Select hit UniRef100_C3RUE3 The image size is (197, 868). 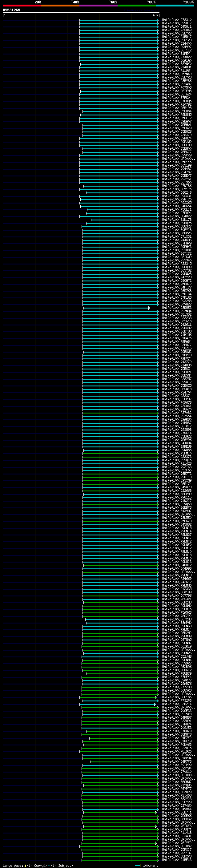(x=177, y=308)
